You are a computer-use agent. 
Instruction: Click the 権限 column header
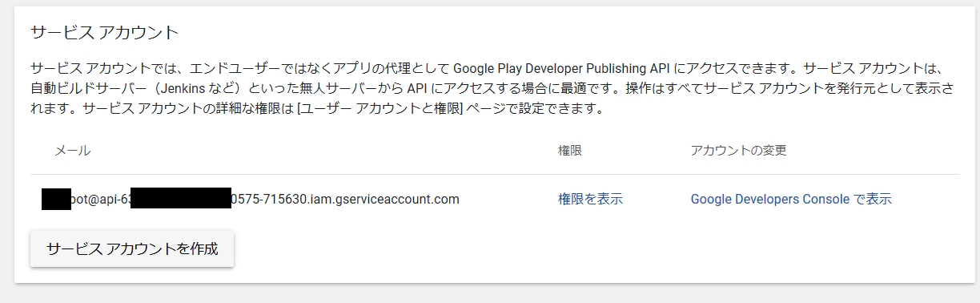570,151
